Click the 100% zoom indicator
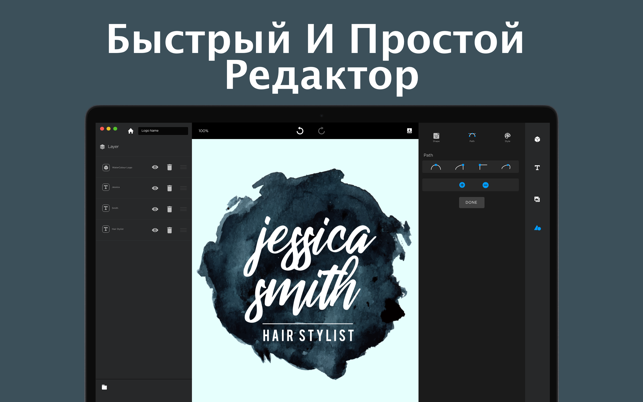The height and width of the screenshot is (402, 643). point(203,131)
